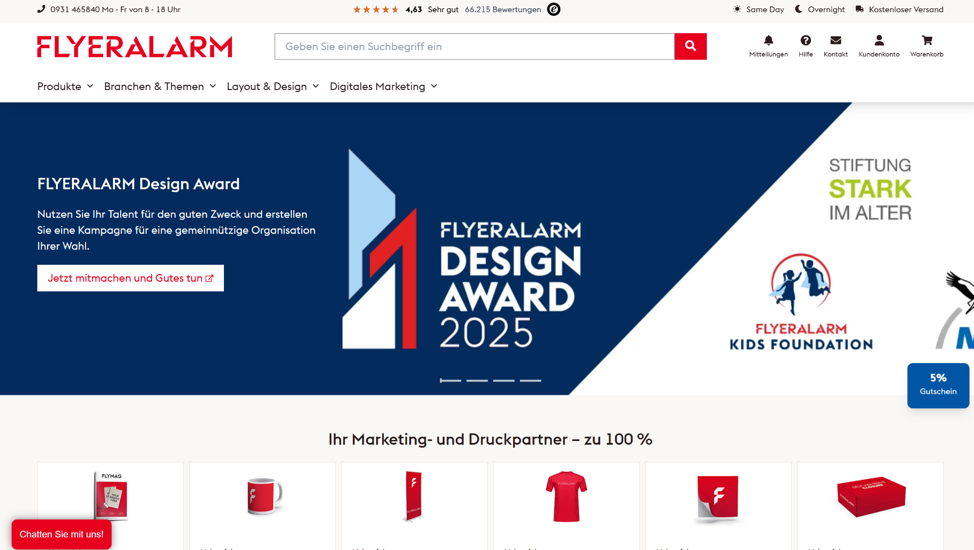Click the Stiftung Stark im Alter logo
Image resolution: width=974 pixels, height=550 pixels.
pos(870,189)
